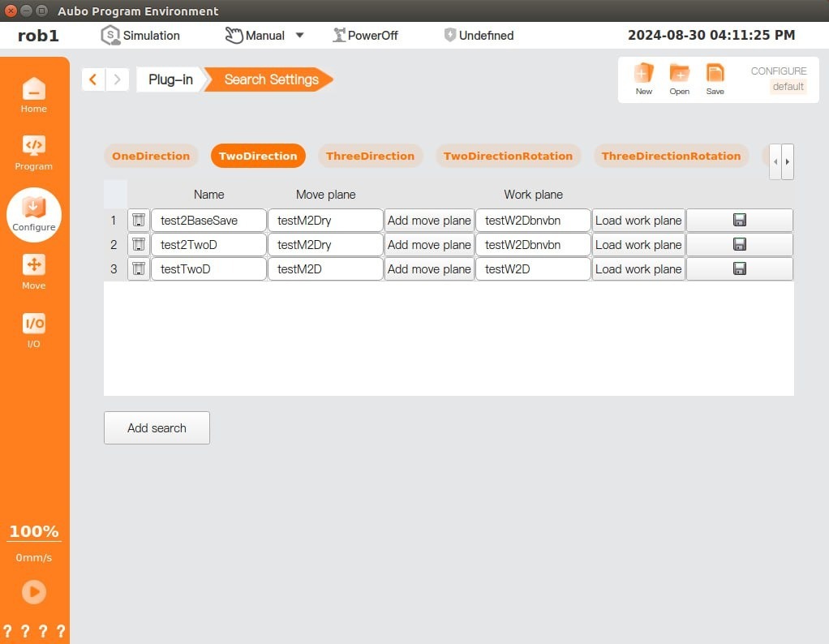Click the Plug-in breadcrumb
The height and width of the screenshot is (644, 829).
170,79
